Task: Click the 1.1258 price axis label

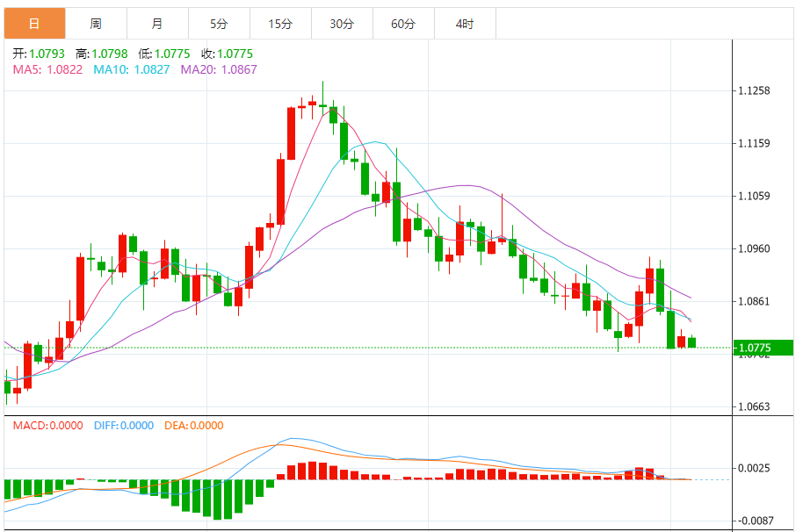Action: [x=754, y=91]
